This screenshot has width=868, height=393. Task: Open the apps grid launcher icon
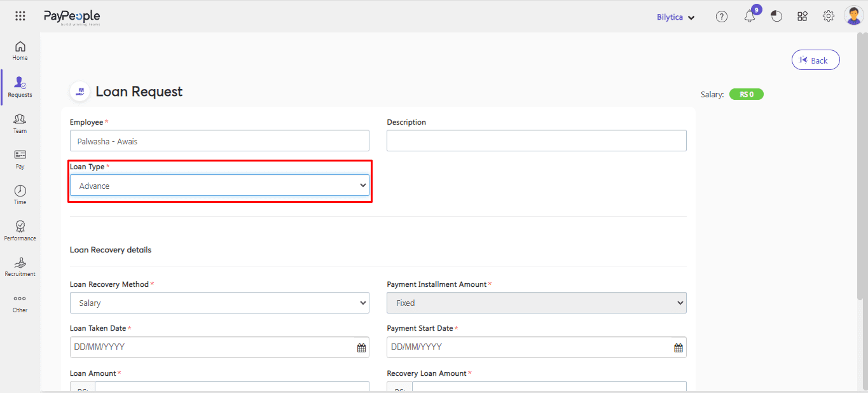pos(20,17)
